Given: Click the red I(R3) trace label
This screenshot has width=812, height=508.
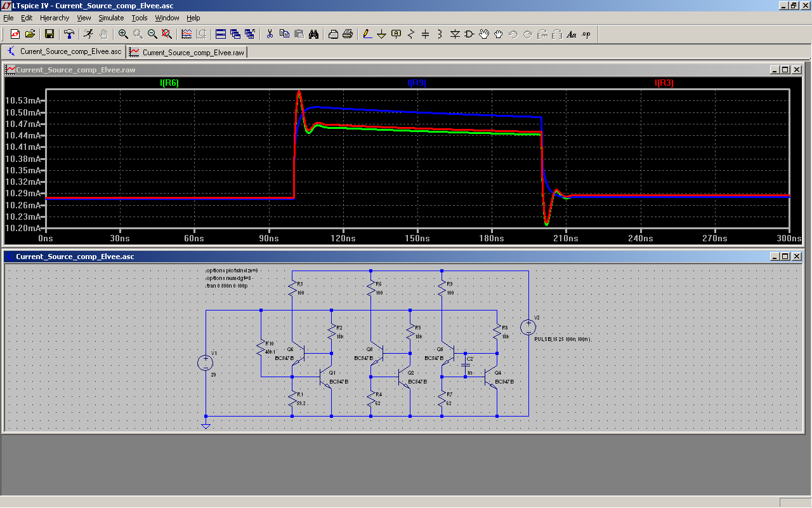Looking at the screenshot, I should (664, 83).
